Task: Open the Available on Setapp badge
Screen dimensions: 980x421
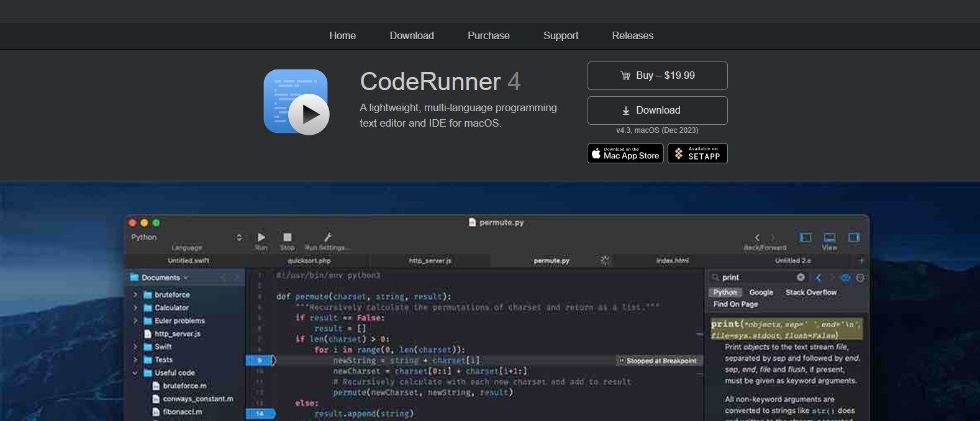Action: pos(697,153)
